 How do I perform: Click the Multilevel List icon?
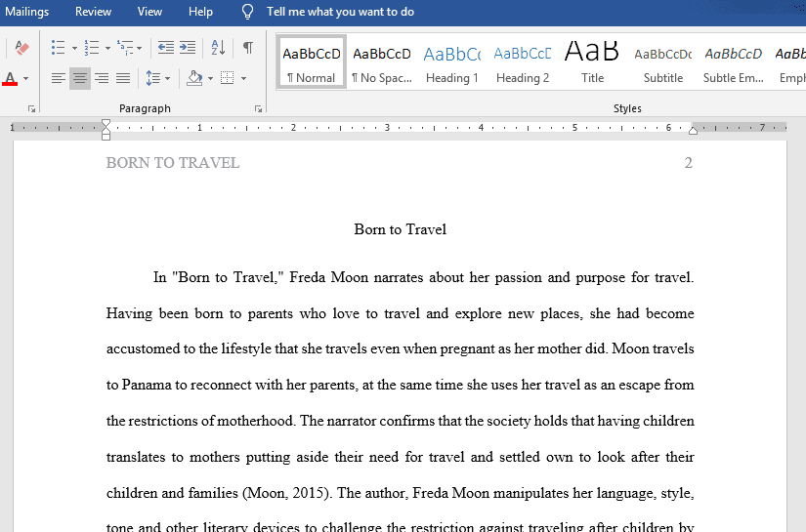[125, 48]
